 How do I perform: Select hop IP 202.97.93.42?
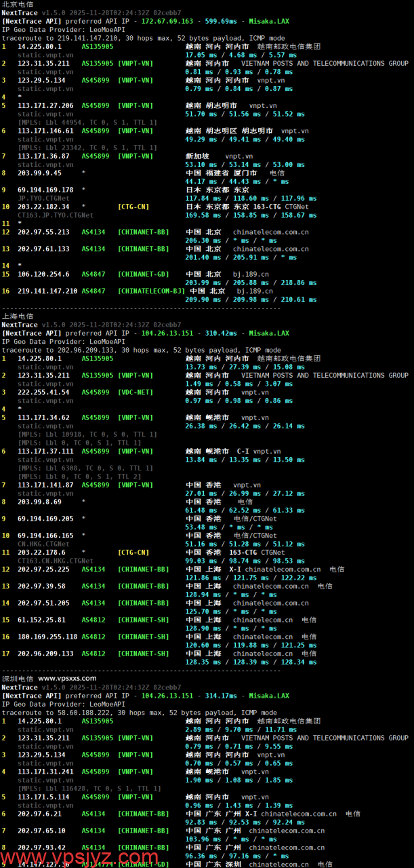pos(41,848)
